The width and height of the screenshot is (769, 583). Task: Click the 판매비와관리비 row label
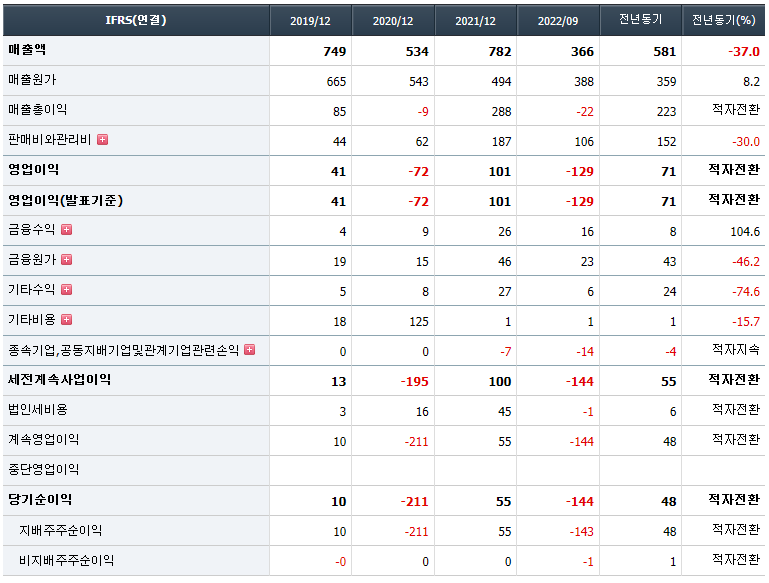(x=50, y=140)
